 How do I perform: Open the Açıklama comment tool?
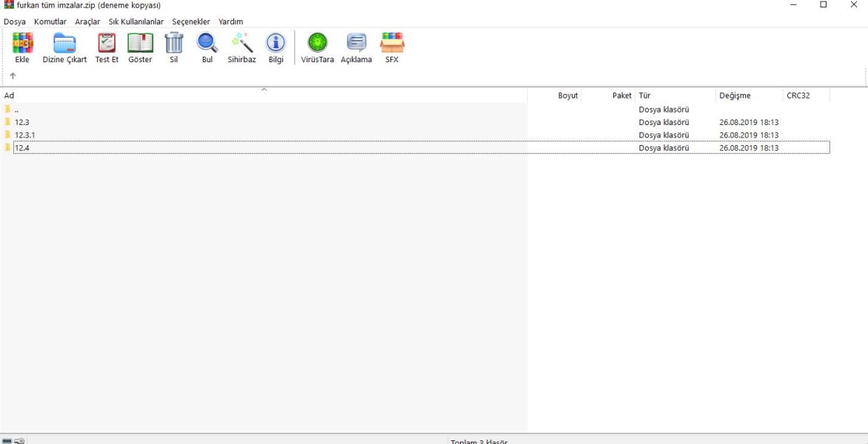[356, 47]
